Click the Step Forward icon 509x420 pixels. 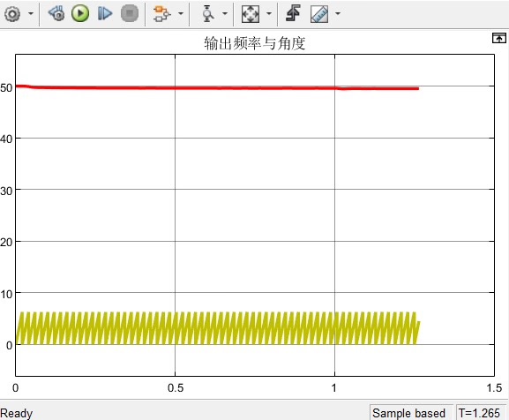coord(105,13)
